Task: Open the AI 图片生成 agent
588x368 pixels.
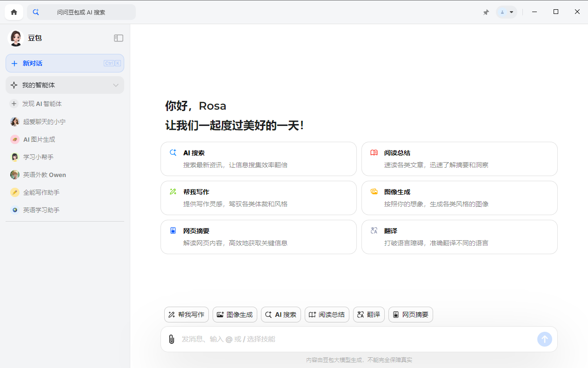Action: (40, 139)
